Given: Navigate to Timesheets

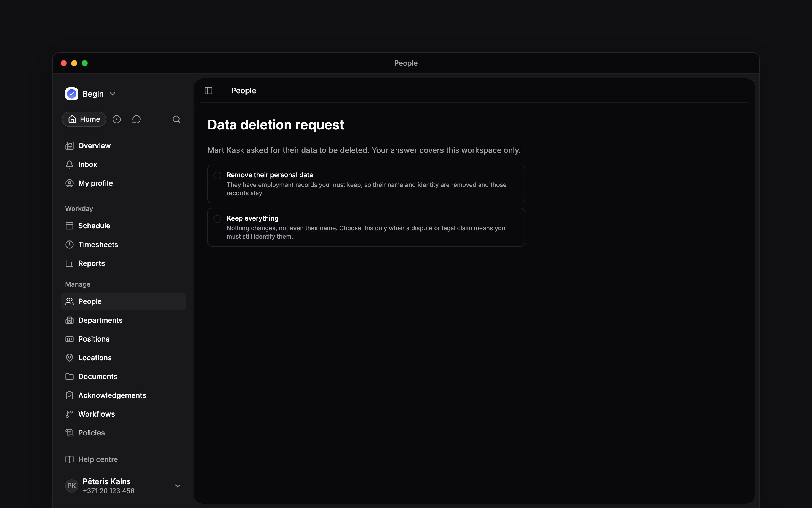Looking at the screenshot, I should (124, 245).
